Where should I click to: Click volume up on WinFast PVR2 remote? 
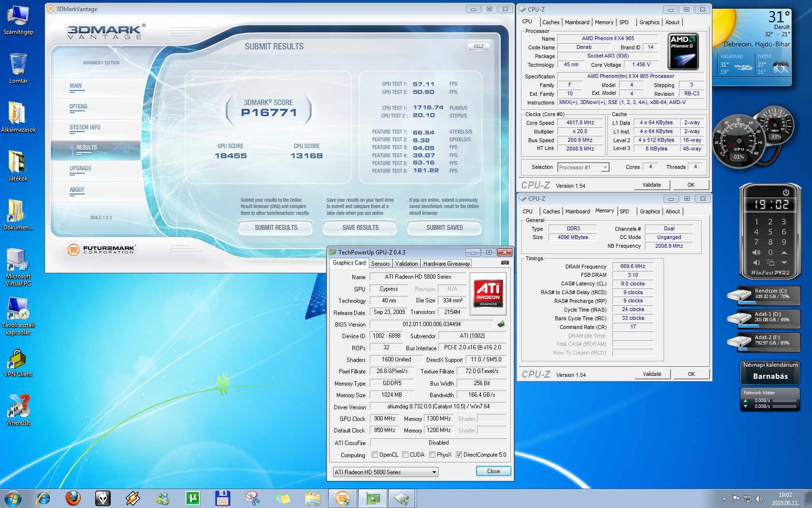(756, 252)
